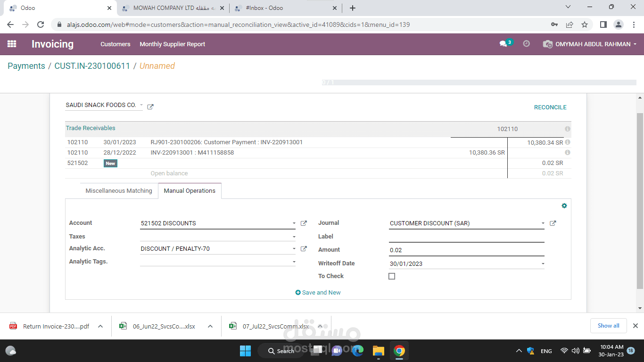The height and width of the screenshot is (362, 644).
Task: Open the browser side panel
Action: click(603, 25)
